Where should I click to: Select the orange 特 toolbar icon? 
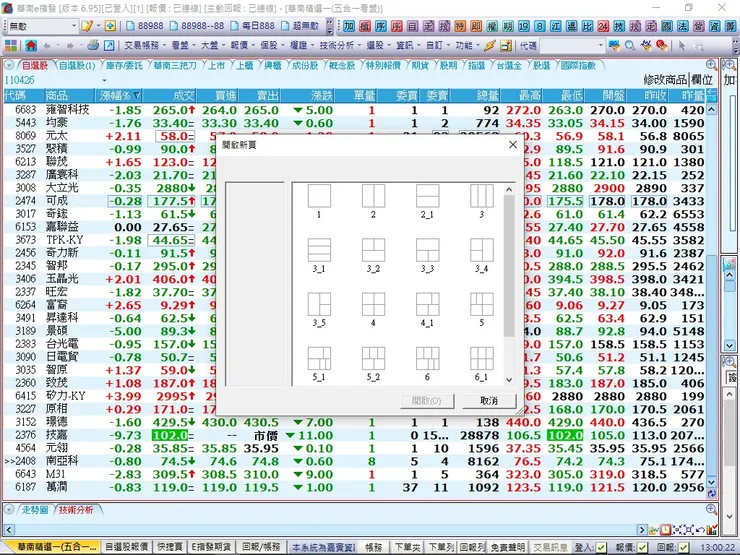460,25
